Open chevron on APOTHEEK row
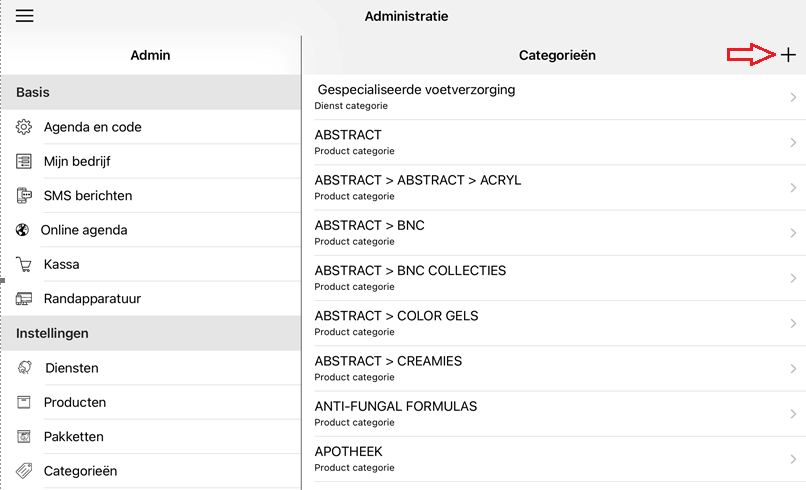Image resolution: width=806 pixels, height=490 pixels. click(793, 459)
